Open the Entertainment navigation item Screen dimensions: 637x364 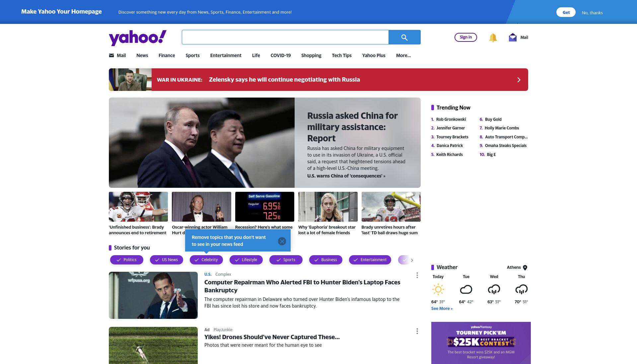(226, 55)
